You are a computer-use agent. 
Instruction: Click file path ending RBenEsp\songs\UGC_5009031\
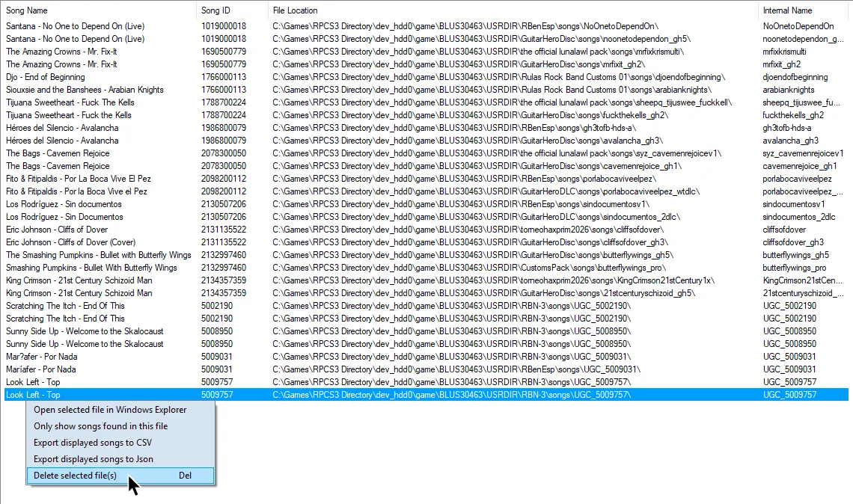tap(456, 369)
